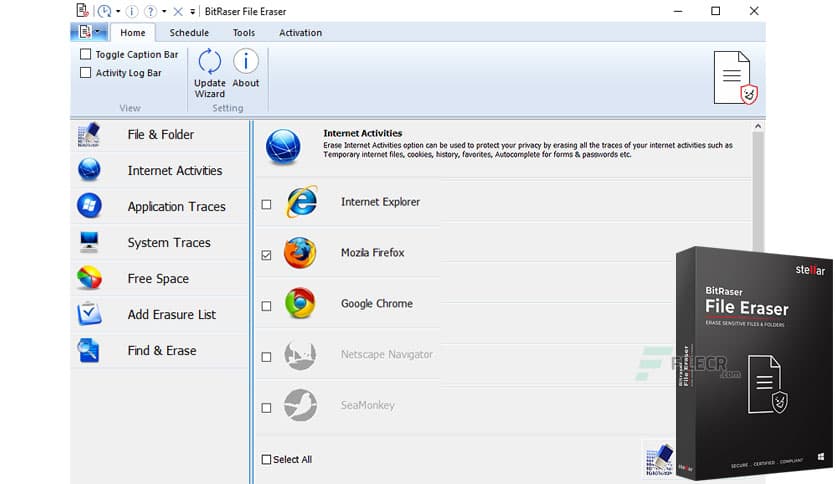Select Find & Erase label

(x=162, y=350)
